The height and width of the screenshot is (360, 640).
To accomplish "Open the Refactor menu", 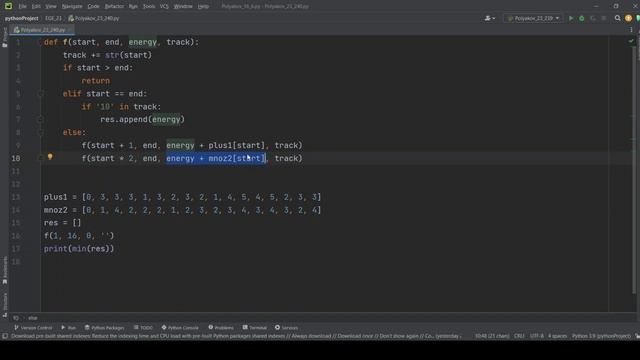I will pyautogui.click(x=114, y=7).
